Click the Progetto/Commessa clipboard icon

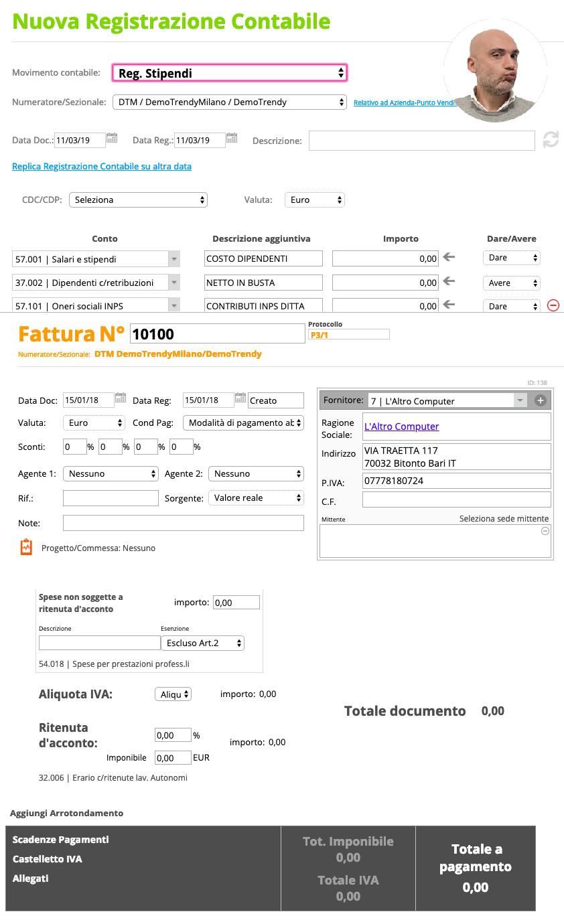(26, 547)
